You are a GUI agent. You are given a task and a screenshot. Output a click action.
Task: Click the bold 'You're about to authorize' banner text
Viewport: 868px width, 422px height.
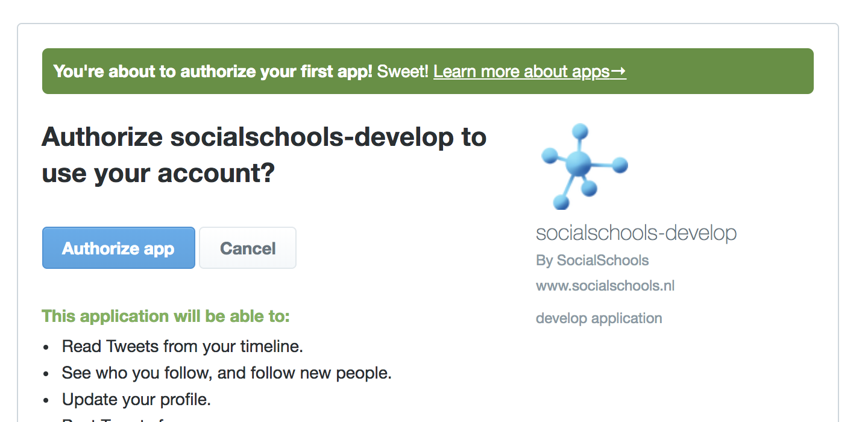coord(213,72)
